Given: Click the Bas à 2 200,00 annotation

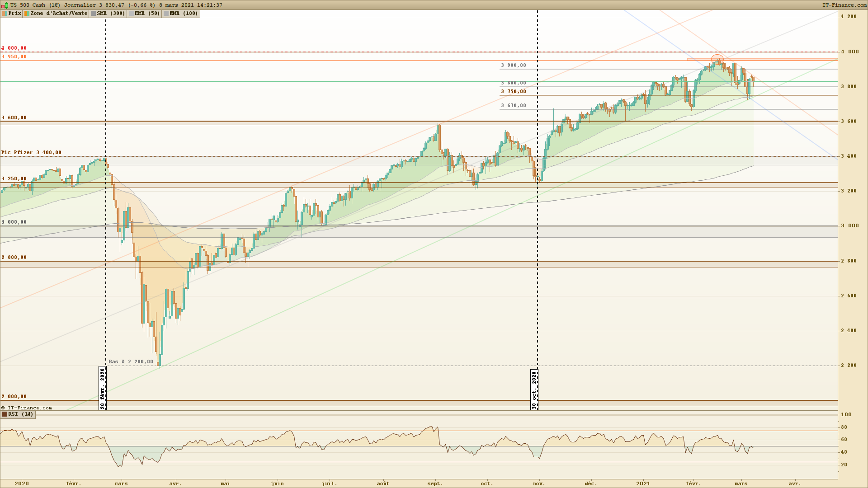Looking at the screenshot, I should (131, 361).
